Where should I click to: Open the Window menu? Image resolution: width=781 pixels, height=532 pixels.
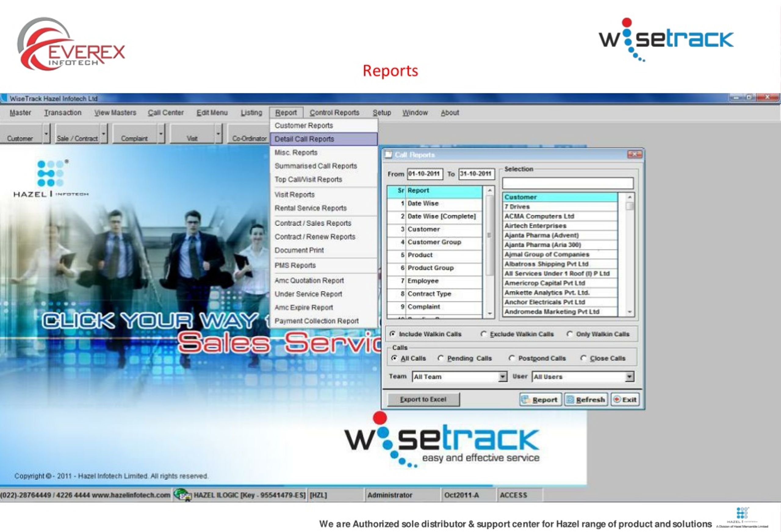point(415,113)
